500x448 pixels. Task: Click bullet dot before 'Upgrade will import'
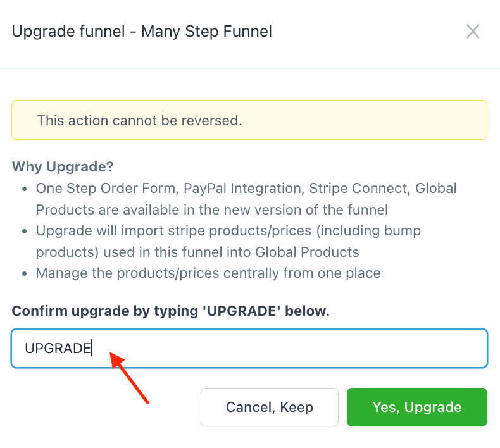coord(24,232)
